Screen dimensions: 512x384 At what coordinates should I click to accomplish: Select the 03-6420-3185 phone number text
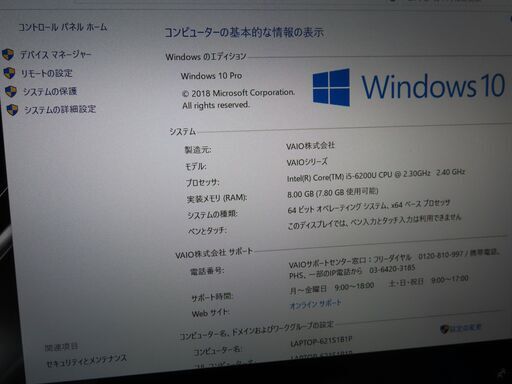click(392, 268)
